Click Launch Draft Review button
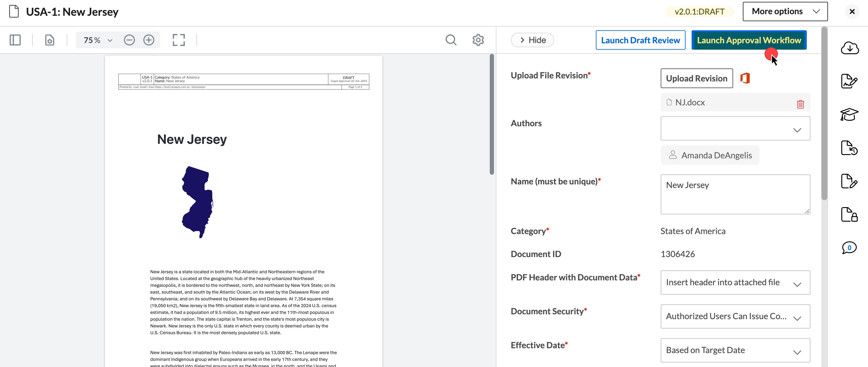The height and width of the screenshot is (367, 868). click(640, 40)
